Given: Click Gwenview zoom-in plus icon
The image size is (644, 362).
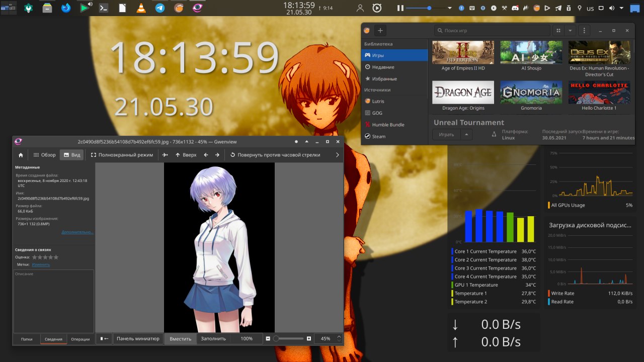Looking at the screenshot, I should [309, 338].
